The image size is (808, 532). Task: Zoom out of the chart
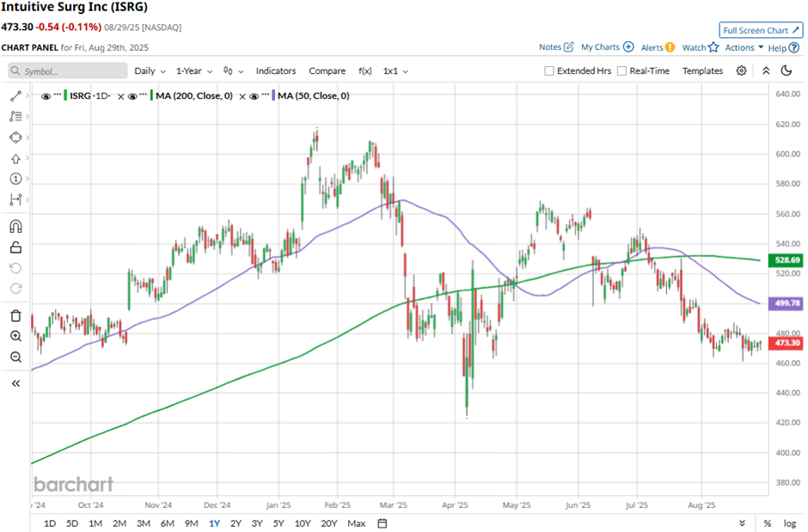click(x=15, y=357)
